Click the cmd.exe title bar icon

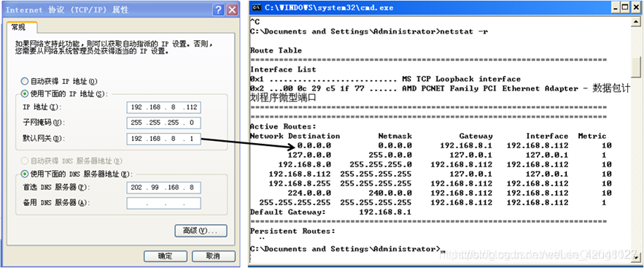coord(257,7)
